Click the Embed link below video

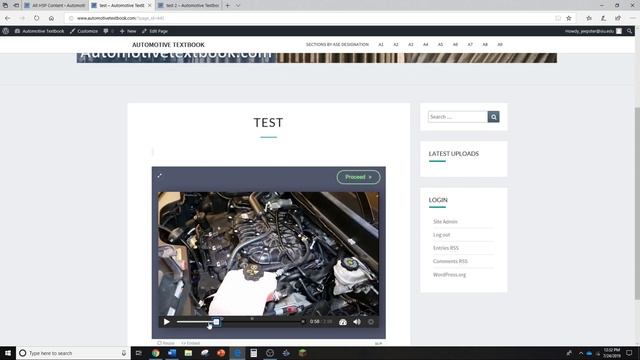[191, 343]
